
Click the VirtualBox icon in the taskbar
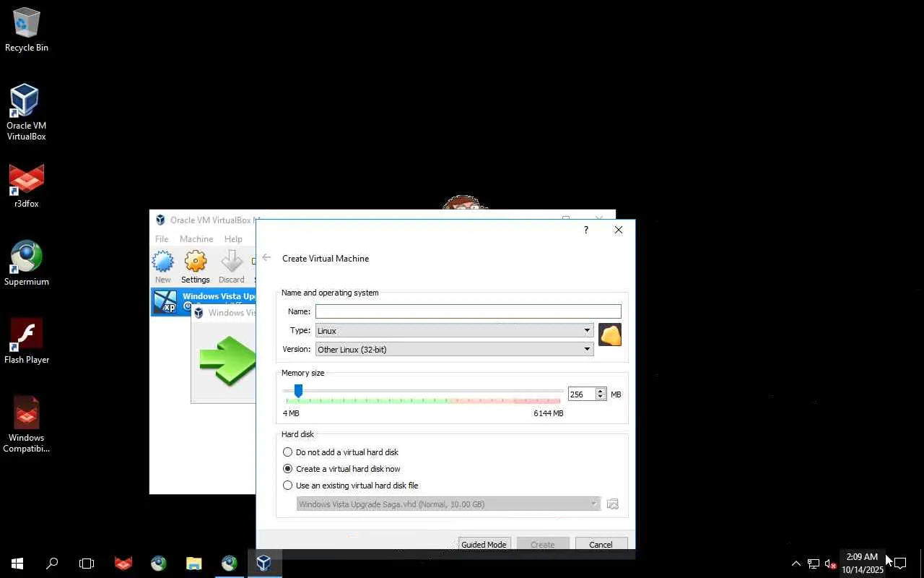[x=264, y=564]
